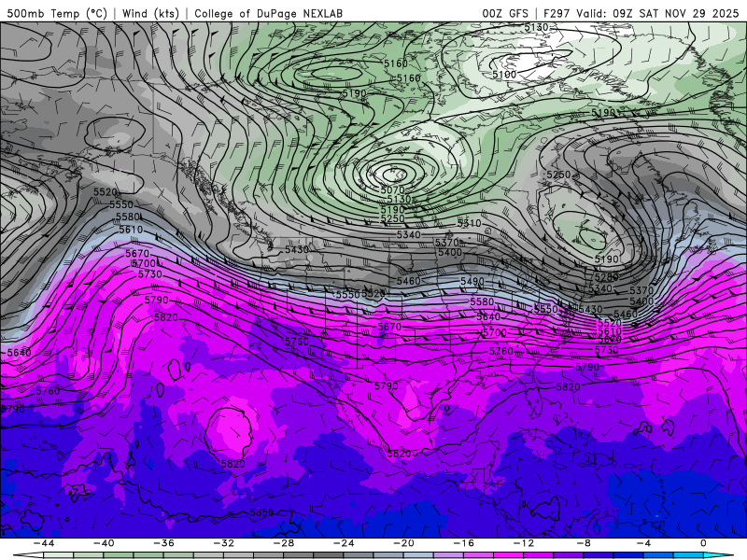Viewport: 747px width, 560px height.
Task: Click the 'Wind (kts)' header label
Action: 150,13
